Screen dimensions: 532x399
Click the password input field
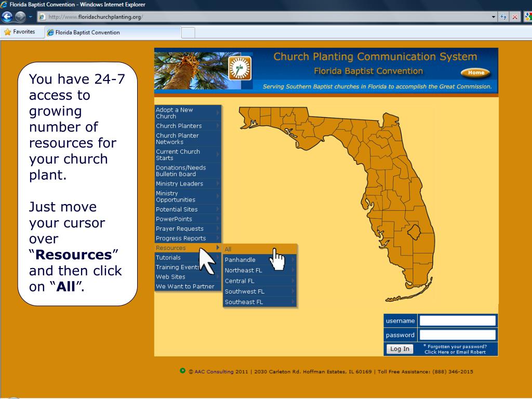(x=457, y=335)
